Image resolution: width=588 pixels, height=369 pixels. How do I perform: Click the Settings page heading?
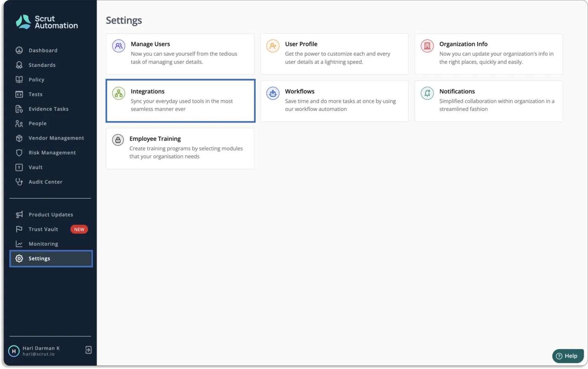coord(124,20)
